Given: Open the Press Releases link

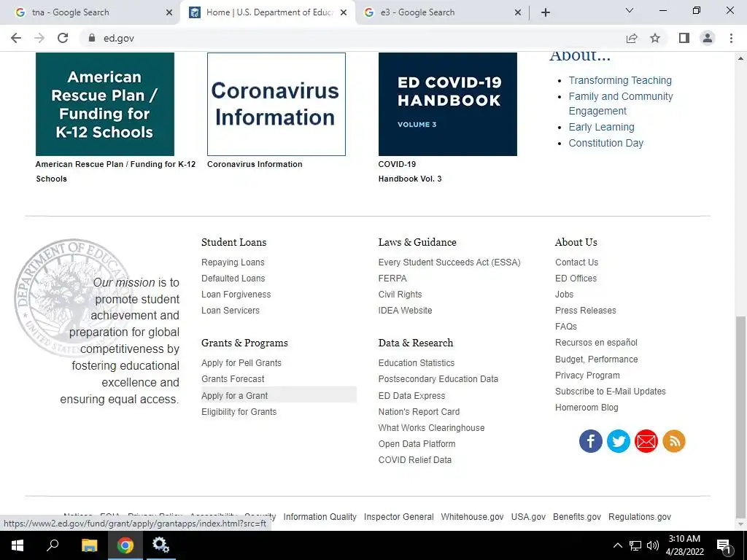Looking at the screenshot, I should click(586, 310).
